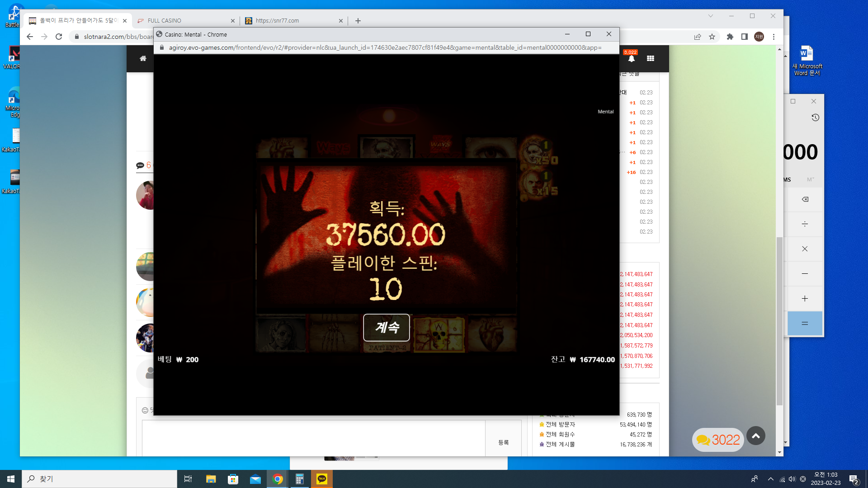This screenshot has width=868, height=488.
Task: Click the Calculator multiply key
Action: coord(805,249)
